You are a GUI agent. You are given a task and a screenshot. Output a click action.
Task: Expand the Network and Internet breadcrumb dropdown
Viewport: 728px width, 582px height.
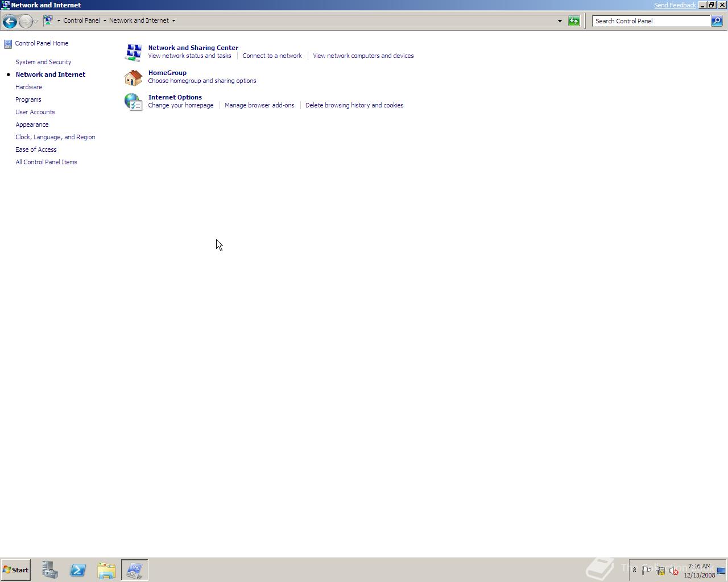(x=173, y=20)
